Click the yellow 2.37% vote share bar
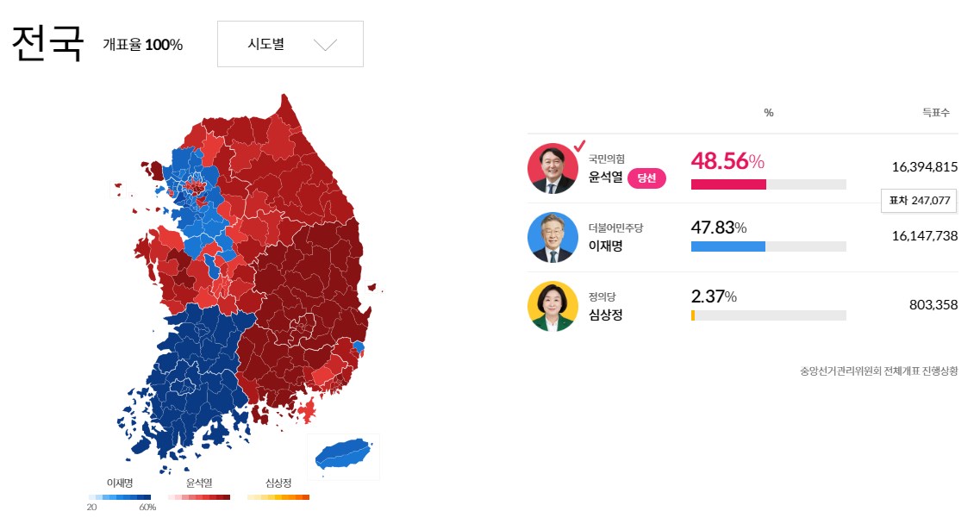 click(693, 315)
